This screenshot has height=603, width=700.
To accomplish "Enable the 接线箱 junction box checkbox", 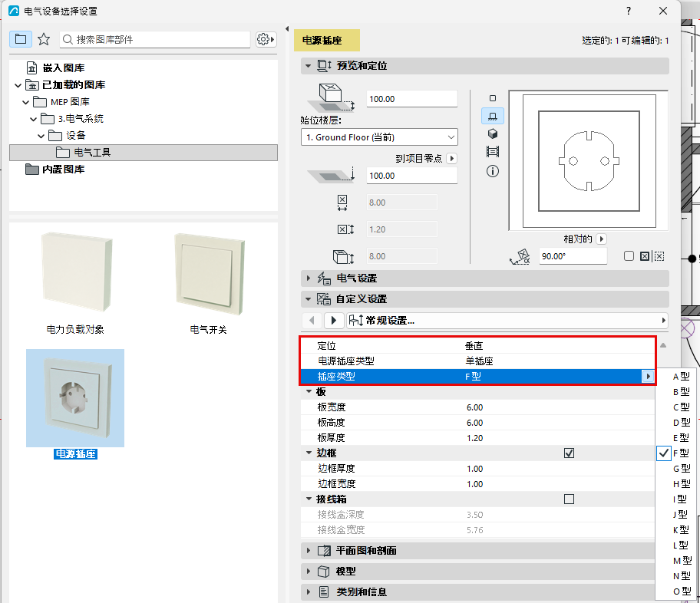I will (570, 499).
